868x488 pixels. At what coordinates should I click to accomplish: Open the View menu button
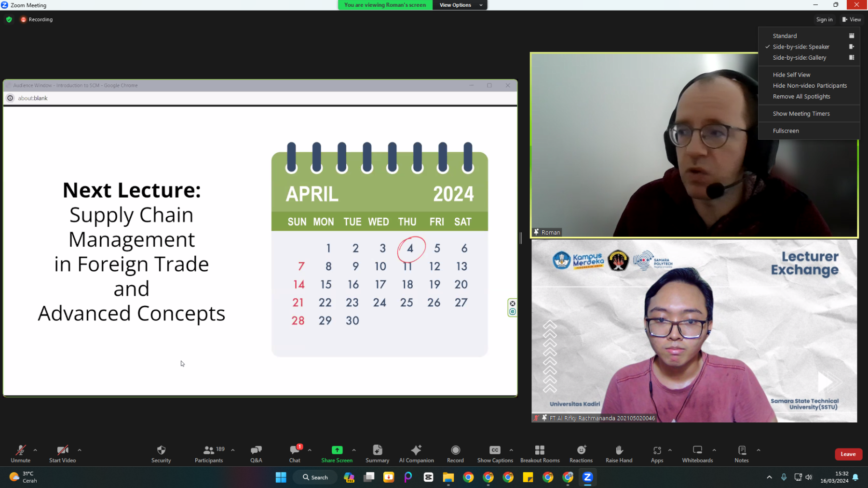(852, 19)
